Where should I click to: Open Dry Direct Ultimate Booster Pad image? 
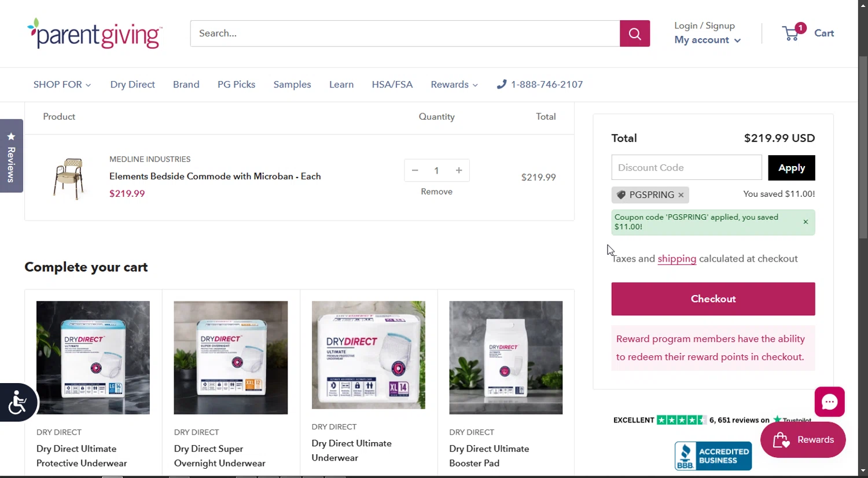pyautogui.click(x=506, y=358)
